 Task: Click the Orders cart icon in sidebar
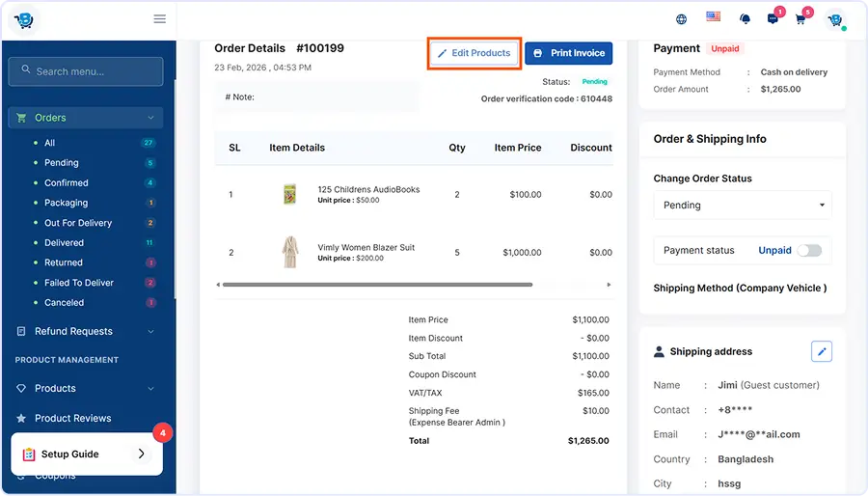pyautogui.click(x=21, y=118)
